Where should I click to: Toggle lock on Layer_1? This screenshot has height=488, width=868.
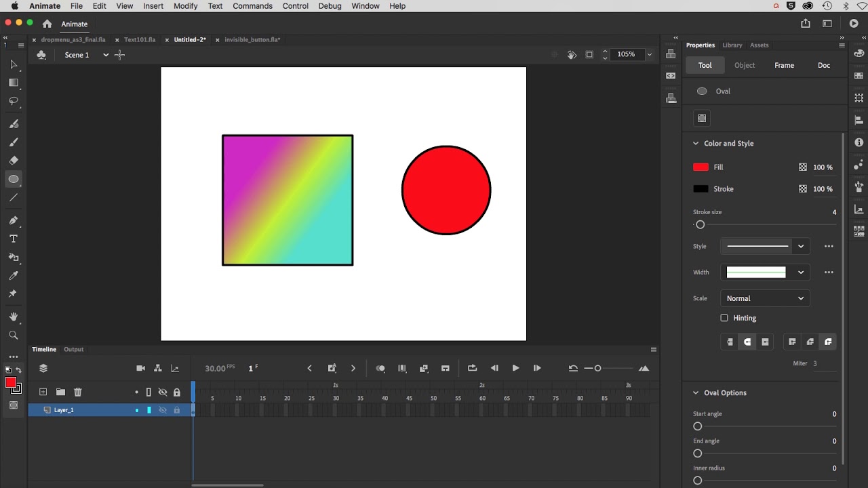[x=177, y=410]
